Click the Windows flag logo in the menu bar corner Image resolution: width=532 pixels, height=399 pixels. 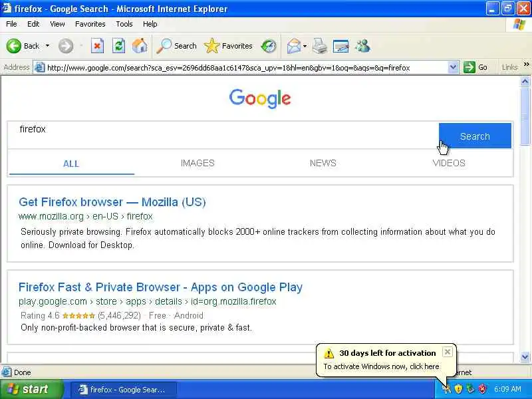[519, 25]
